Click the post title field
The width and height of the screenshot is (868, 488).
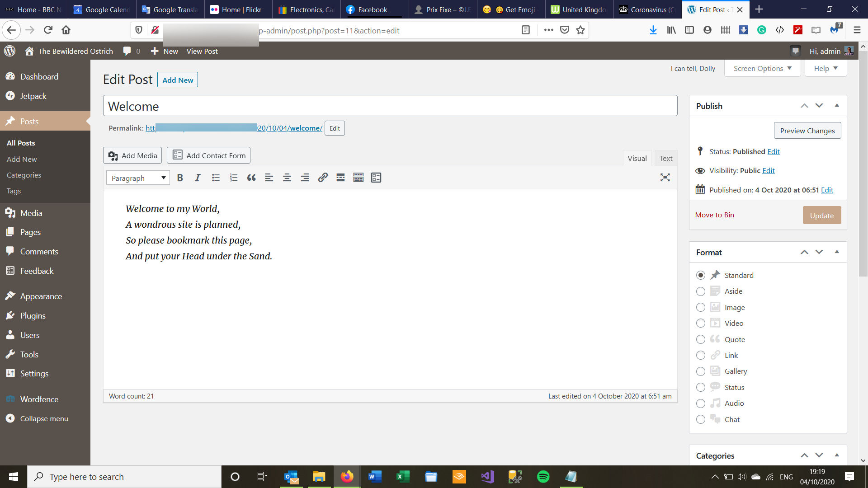pyautogui.click(x=390, y=106)
